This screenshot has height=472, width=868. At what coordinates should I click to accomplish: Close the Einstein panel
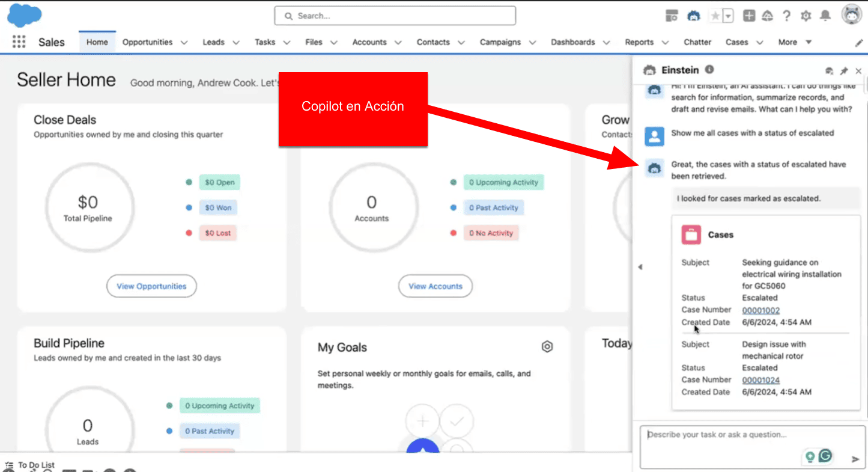(858, 71)
